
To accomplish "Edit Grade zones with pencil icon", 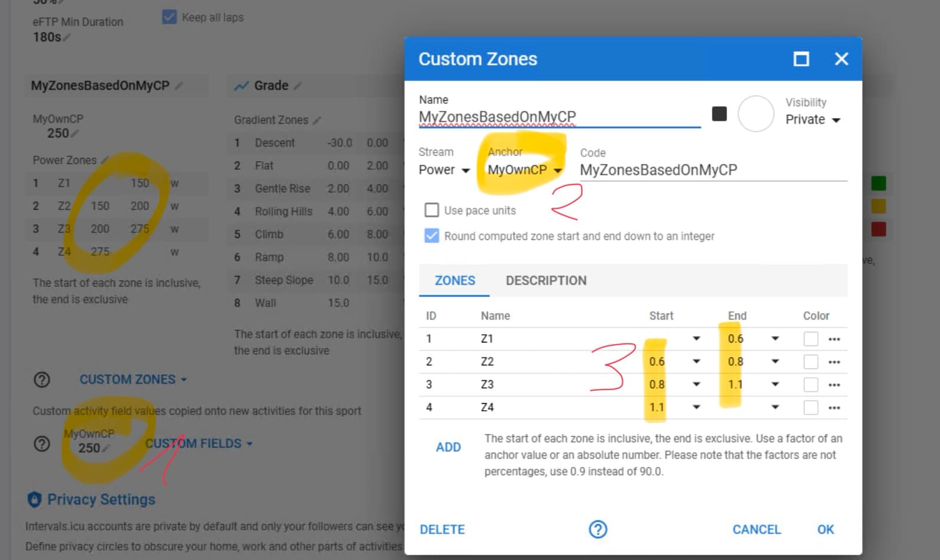I will coord(298,86).
